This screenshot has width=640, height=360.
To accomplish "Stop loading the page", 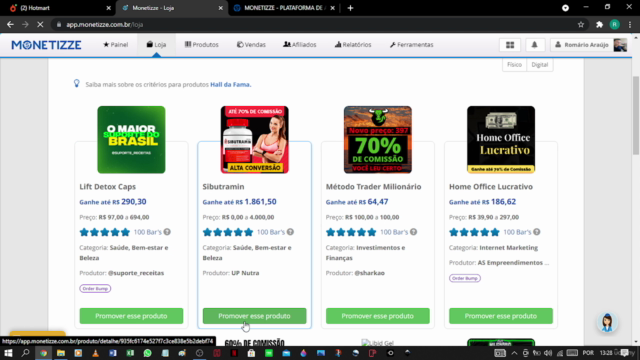I will (40, 24).
